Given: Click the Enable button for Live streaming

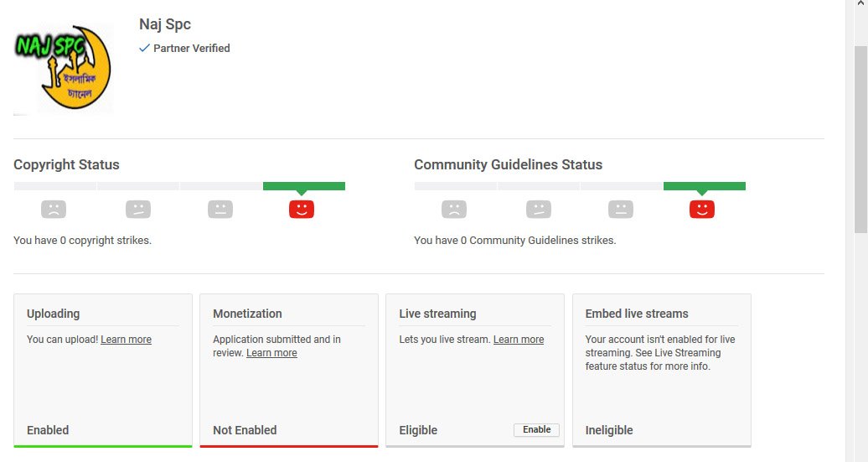Looking at the screenshot, I should [x=536, y=430].
